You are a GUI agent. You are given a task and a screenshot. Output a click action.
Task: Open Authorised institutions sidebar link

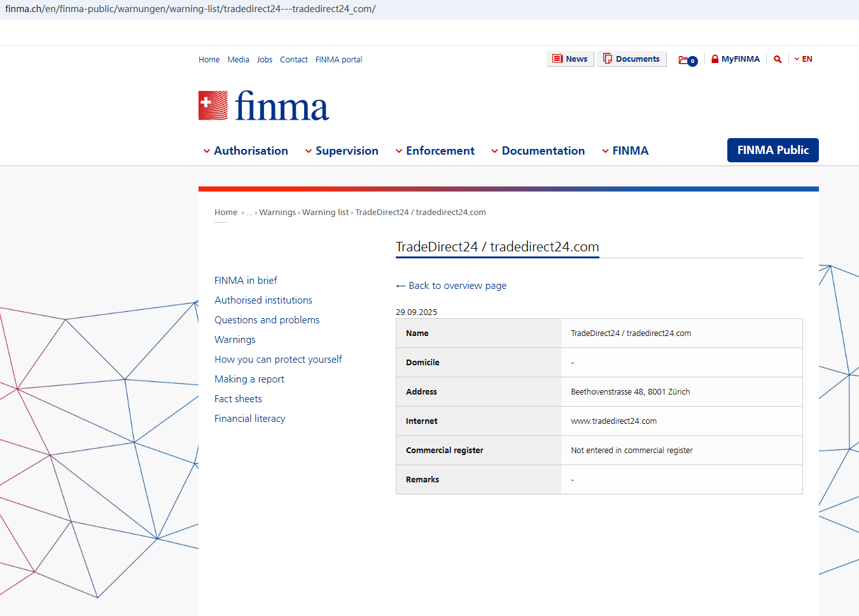[x=263, y=300]
